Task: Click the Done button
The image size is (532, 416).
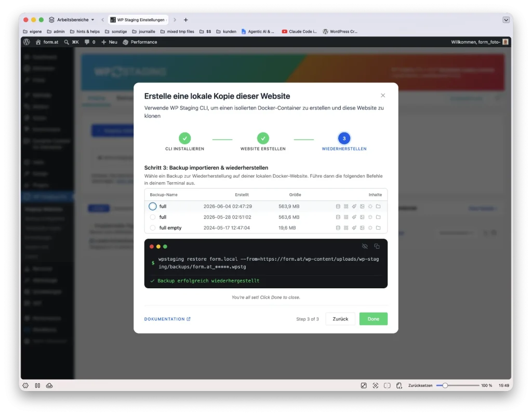Action: [x=373, y=319]
